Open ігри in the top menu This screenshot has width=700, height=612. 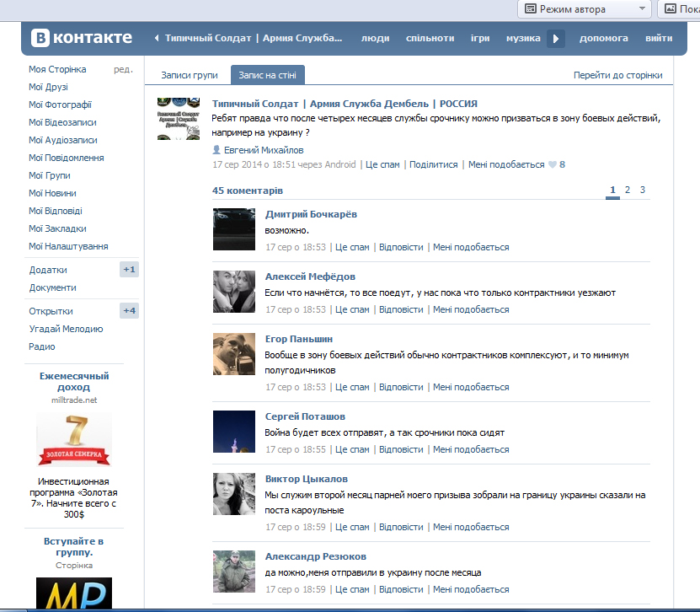(480, 39)
